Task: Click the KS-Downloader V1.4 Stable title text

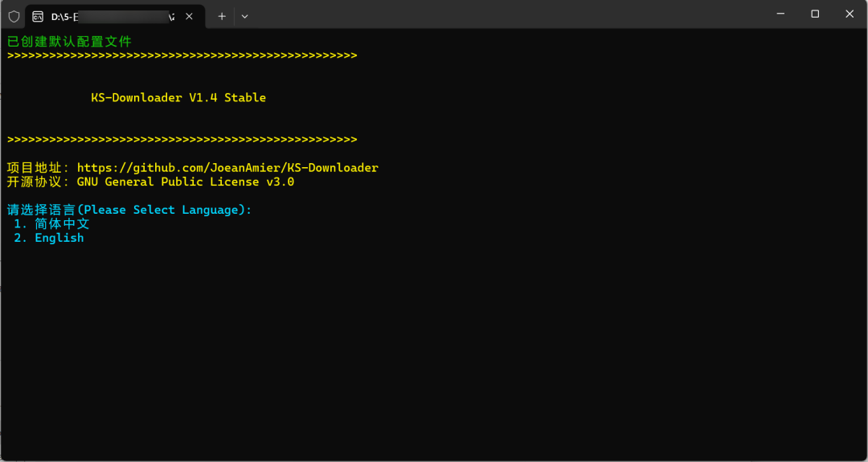Action: coord(178,98)
